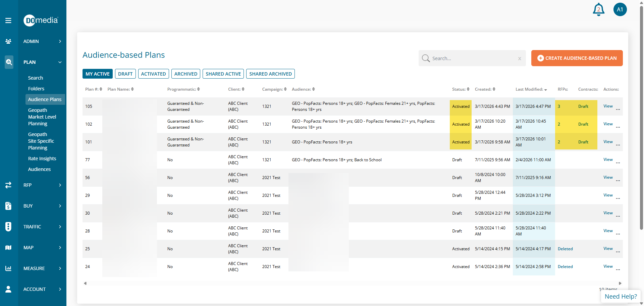
Task: Open the notifications bell icon
Action: pos(598,9)
